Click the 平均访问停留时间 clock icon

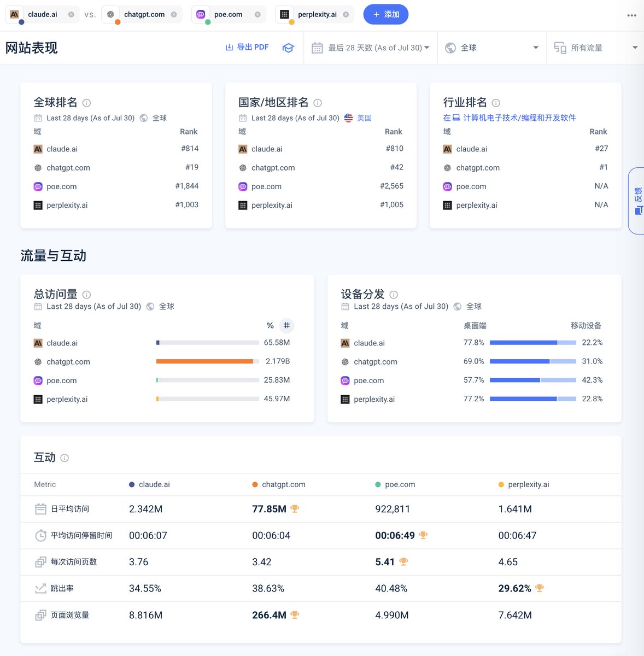(x=40, y=536)
